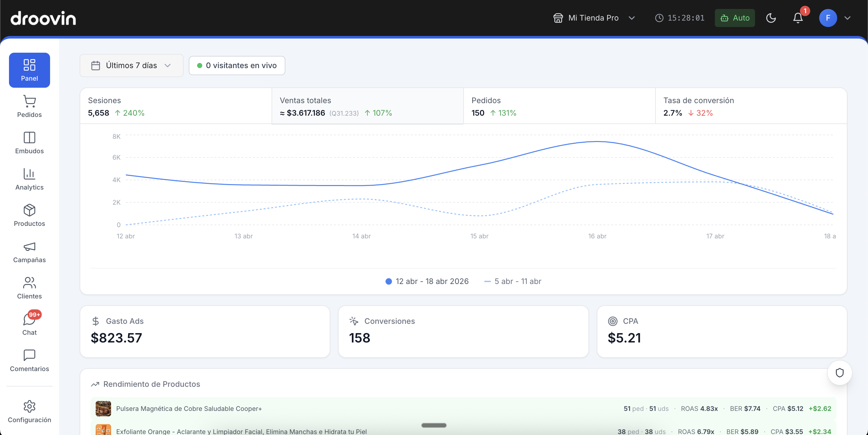The width and height of the screenshot is (868, 435).
Task: Select the Clientes sidebar icon
Action: (29, 287)
